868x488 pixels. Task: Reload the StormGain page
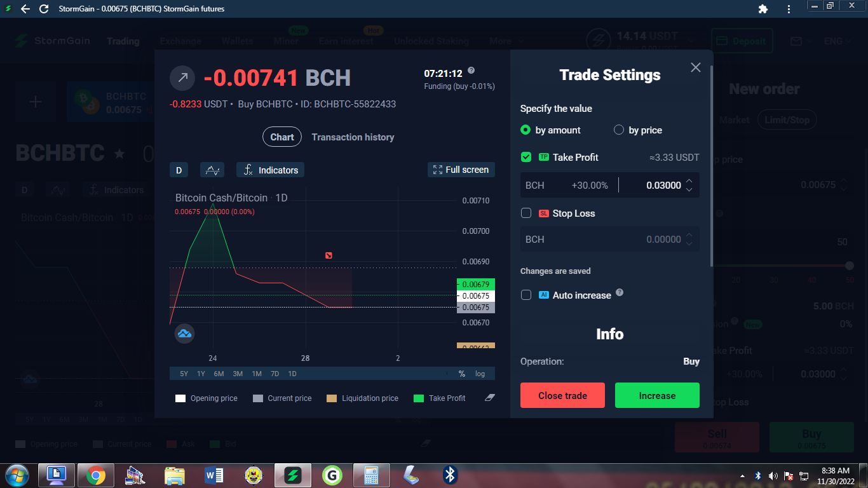[x=44, y=9]
